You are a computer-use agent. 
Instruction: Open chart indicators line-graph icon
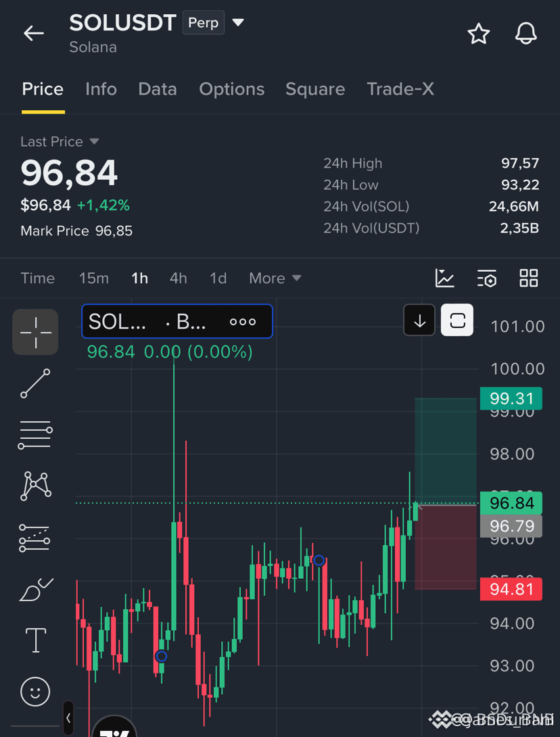coord(445,279)
